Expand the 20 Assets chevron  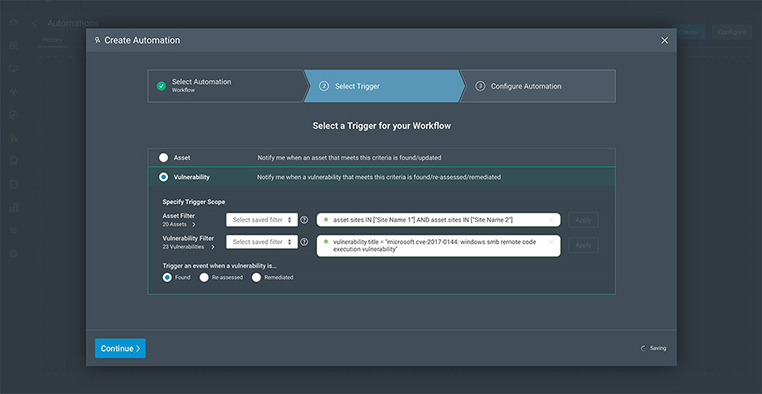[194, 225]
